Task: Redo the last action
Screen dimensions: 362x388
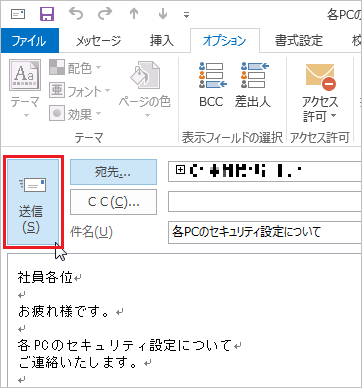Action: [x=105, y=14]
